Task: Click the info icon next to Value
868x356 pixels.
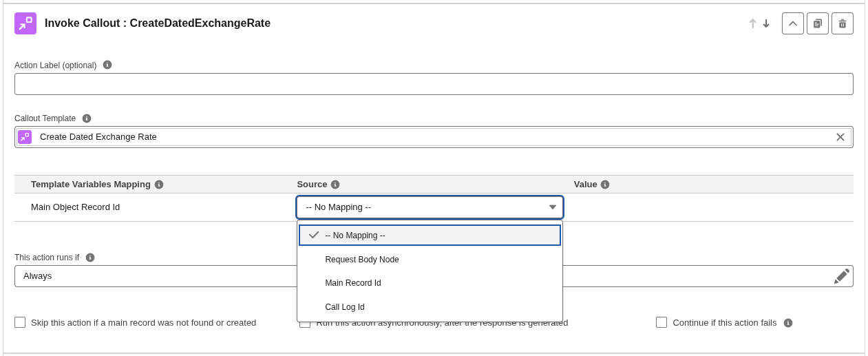Action: 605,185
